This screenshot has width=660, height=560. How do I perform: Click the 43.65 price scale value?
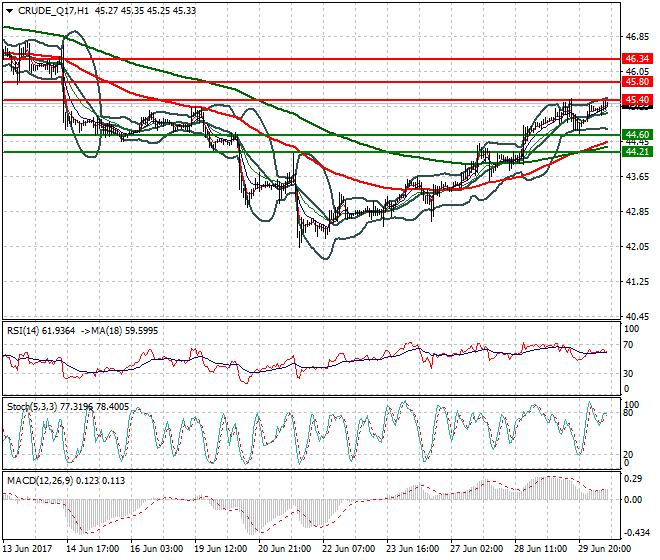(x=637, y=176)
